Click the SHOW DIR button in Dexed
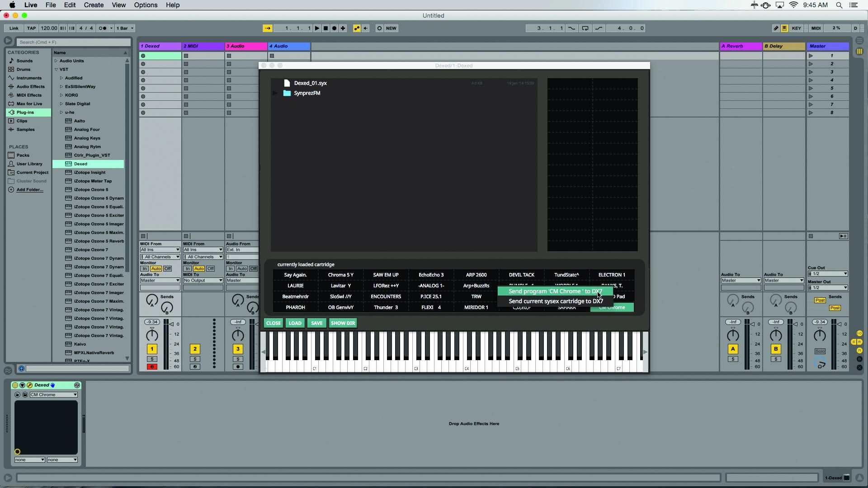The width and height of the screenshot is (868, 488). tap(343, 323)
